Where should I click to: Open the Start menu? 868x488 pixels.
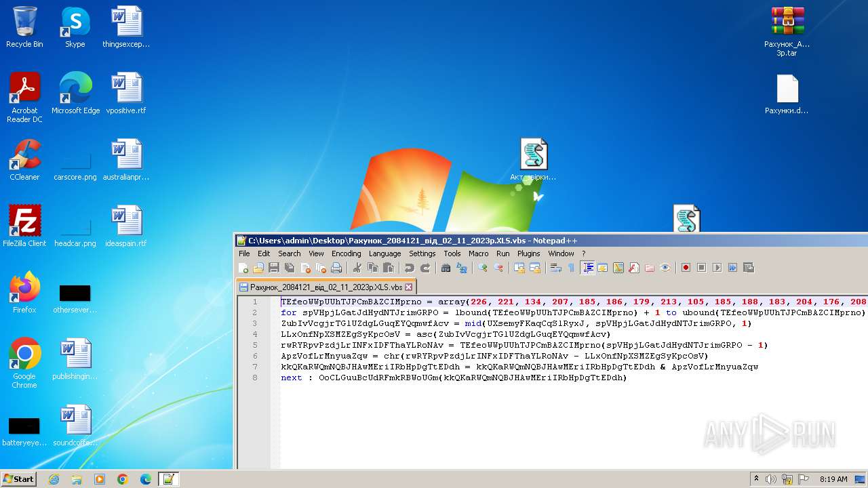18,479
